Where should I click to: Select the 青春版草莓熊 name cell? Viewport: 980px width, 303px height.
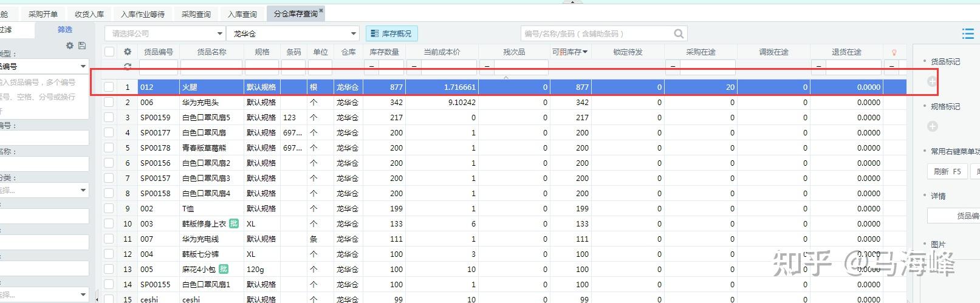[211, 148]
